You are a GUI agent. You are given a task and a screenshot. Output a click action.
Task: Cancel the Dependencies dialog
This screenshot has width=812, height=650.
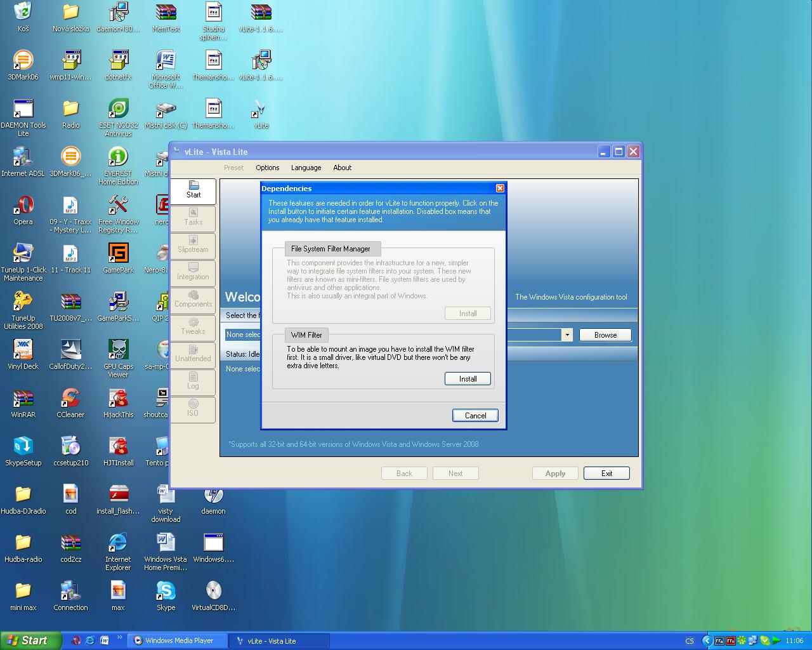475,416
